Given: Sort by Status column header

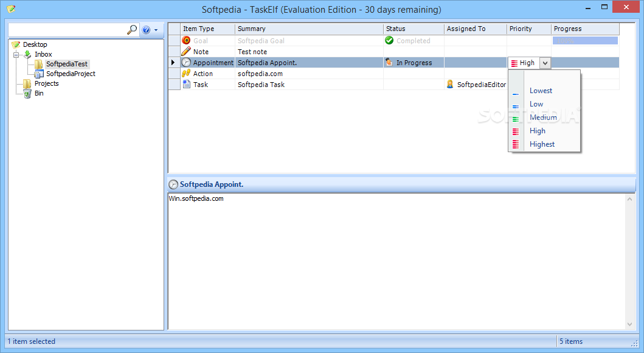Looking at the screenshot, I should pyautogui.click(x=414, y=29).
